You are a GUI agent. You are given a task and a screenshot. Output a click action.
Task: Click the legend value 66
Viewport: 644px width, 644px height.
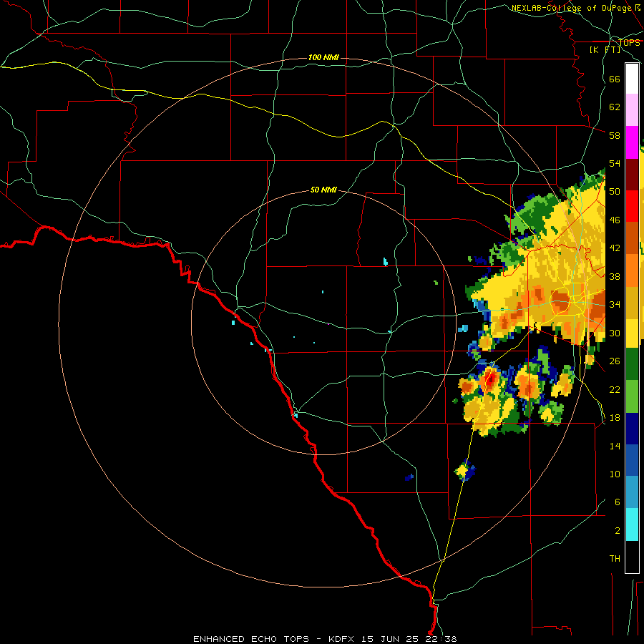coord(615,79)
